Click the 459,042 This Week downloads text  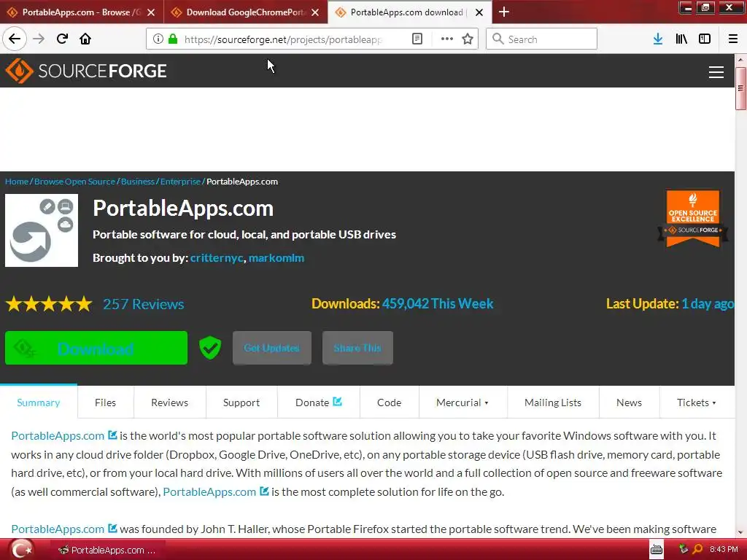438,304
